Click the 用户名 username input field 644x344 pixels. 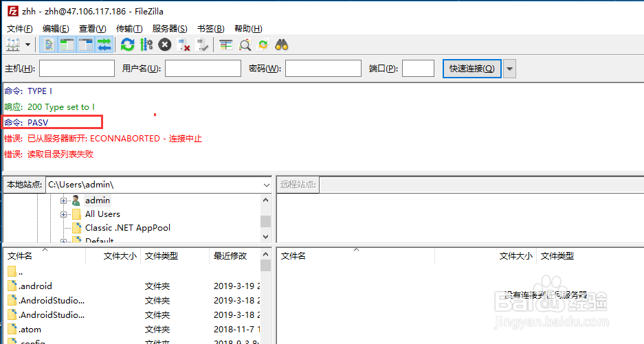point(203,68)
